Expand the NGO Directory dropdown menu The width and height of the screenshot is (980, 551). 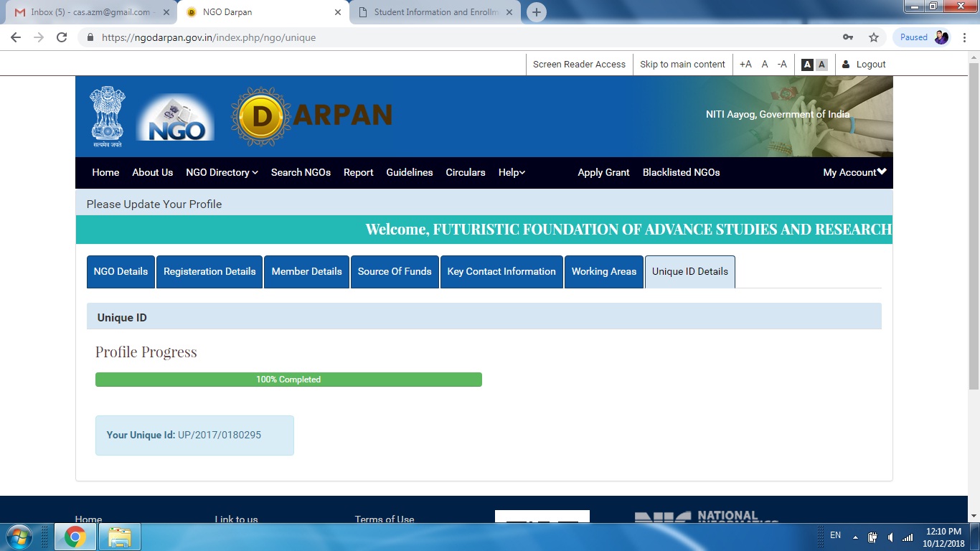click(222, 172)
